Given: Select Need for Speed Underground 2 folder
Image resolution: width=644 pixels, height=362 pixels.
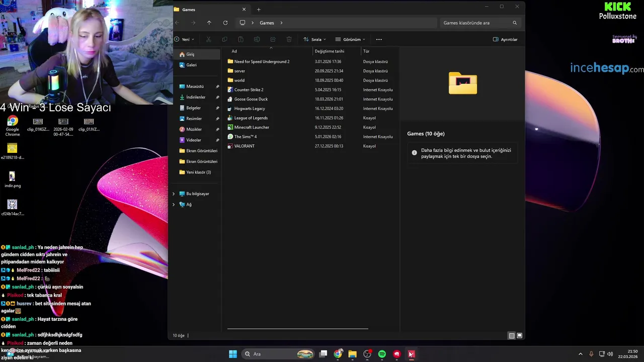Looking at the screenshot, I should pyautogui.click(x=311, y=61).
